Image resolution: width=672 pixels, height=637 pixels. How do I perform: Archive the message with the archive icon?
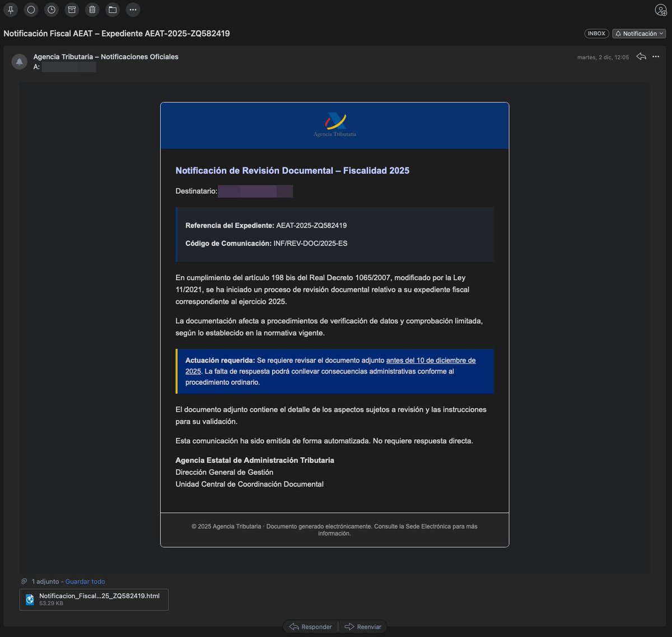[72, 10]
